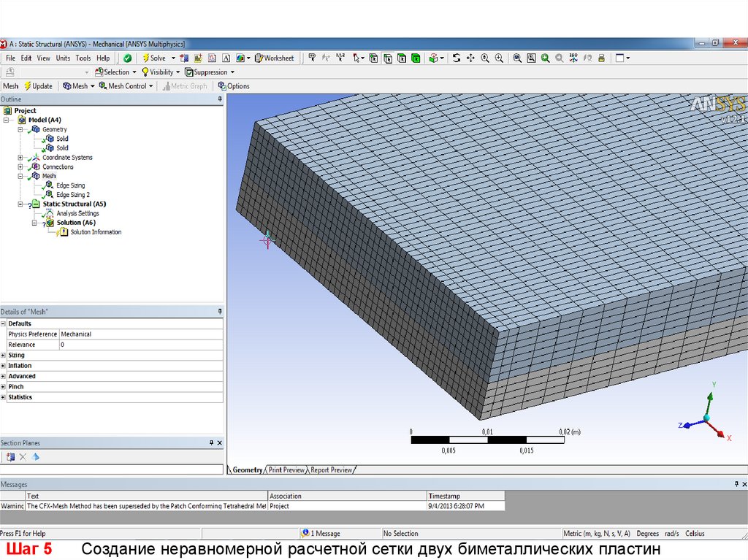The image size is (748, 560).
Task: Enable the Face selection filter
Action: [x=402, y=58]
